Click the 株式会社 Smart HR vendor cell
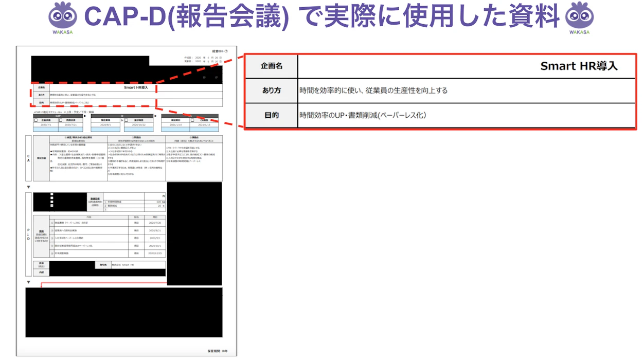 pos(123,265)
